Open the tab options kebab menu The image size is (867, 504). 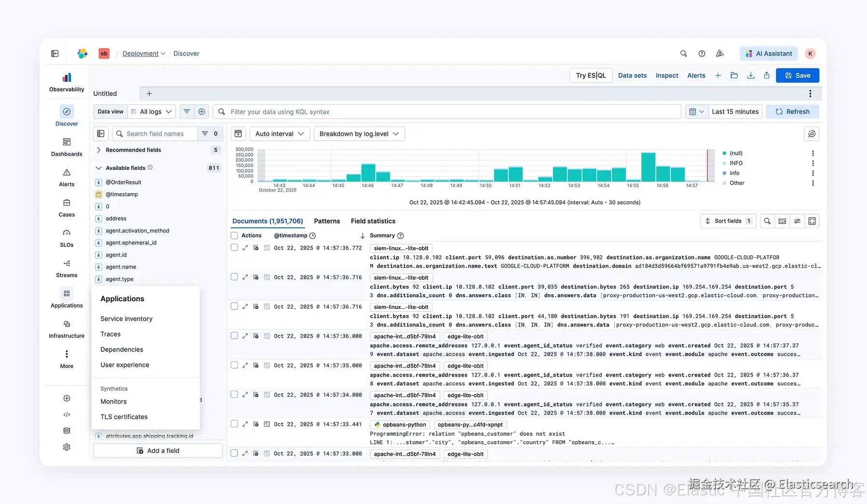pos(810,94)
